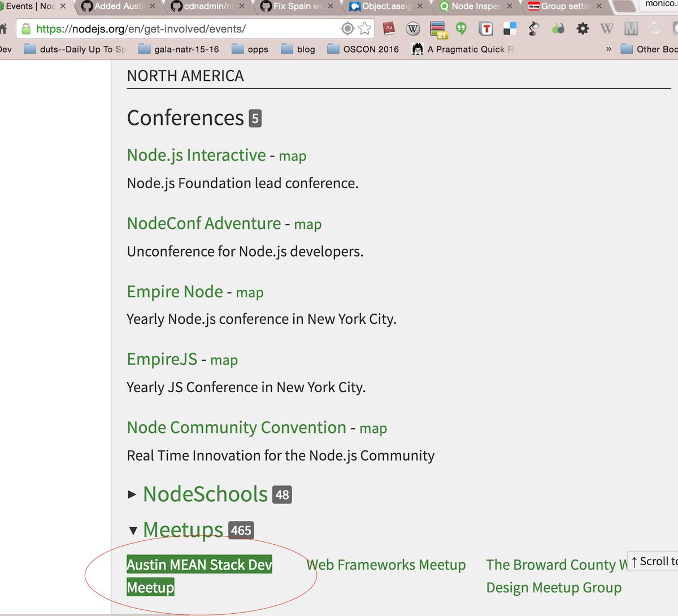Close the Node Inspector tab

[510, 6]
